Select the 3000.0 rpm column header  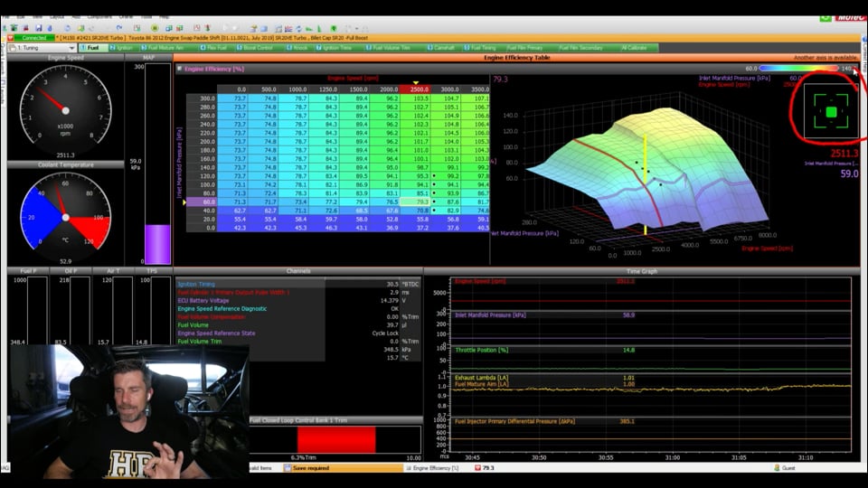[445, 89]
